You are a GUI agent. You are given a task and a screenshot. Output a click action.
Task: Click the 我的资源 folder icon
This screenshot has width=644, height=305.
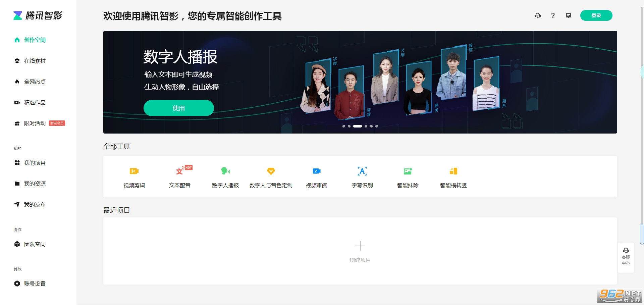point(17,184)
